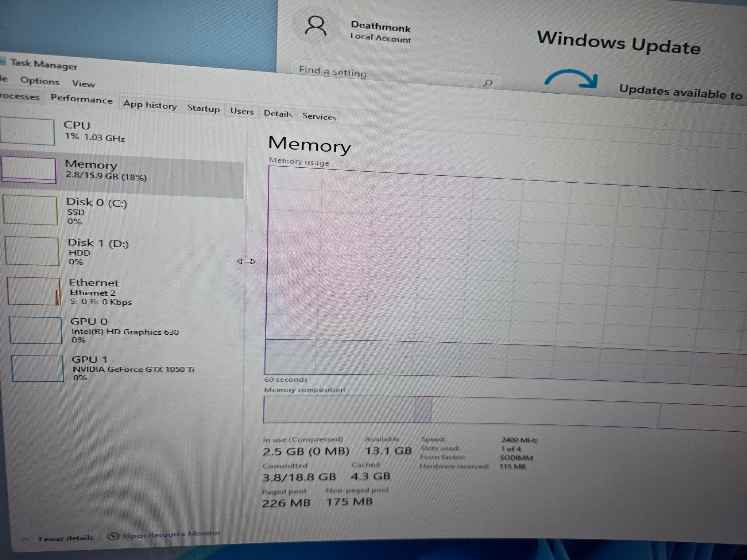
Task: Open Resource Monitor link
Action: (x=172, y=534)
